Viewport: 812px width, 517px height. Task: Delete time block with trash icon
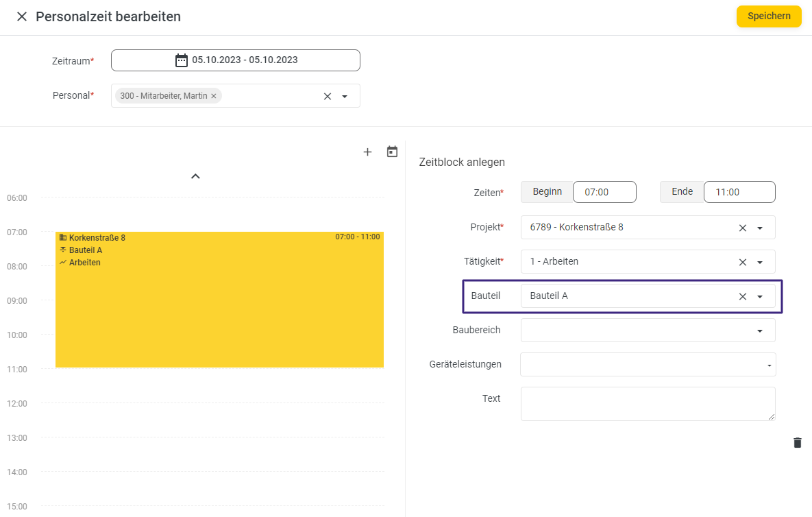tap(798, 442)
